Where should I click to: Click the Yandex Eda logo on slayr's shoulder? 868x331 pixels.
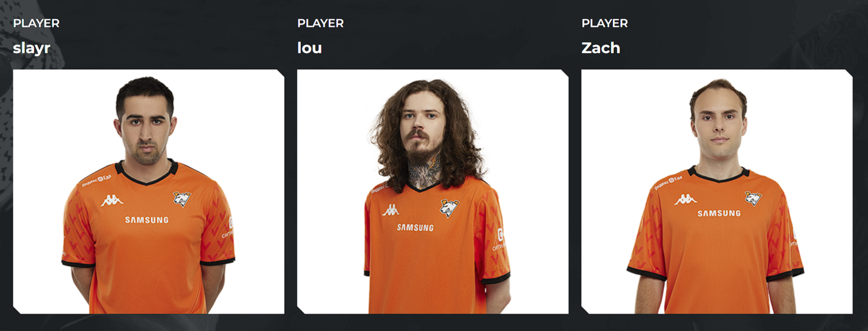96,179
